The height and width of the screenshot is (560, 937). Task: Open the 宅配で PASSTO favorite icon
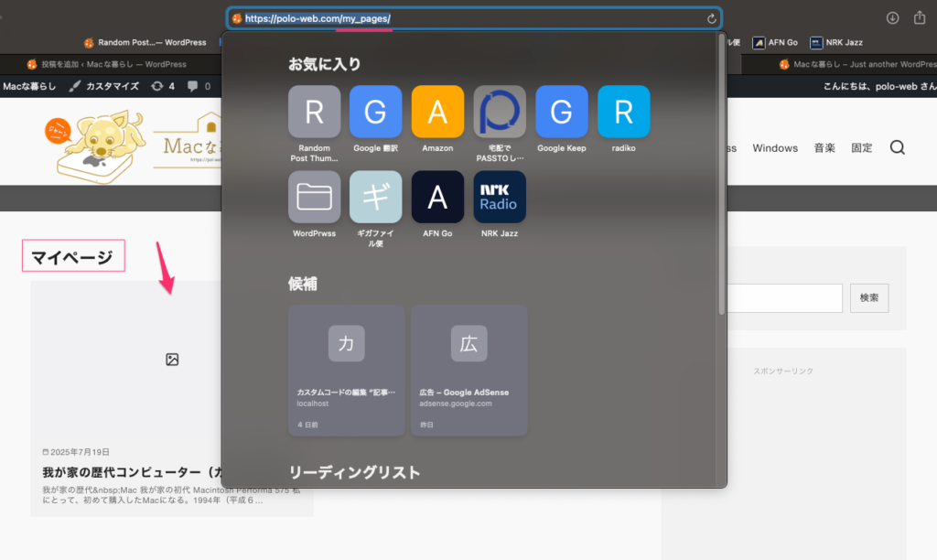499,112
